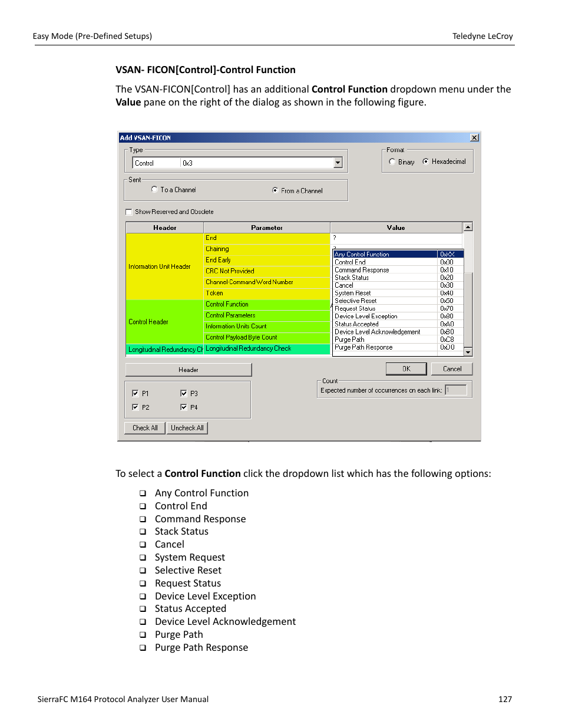Select Control End 0x00 option

398,262
